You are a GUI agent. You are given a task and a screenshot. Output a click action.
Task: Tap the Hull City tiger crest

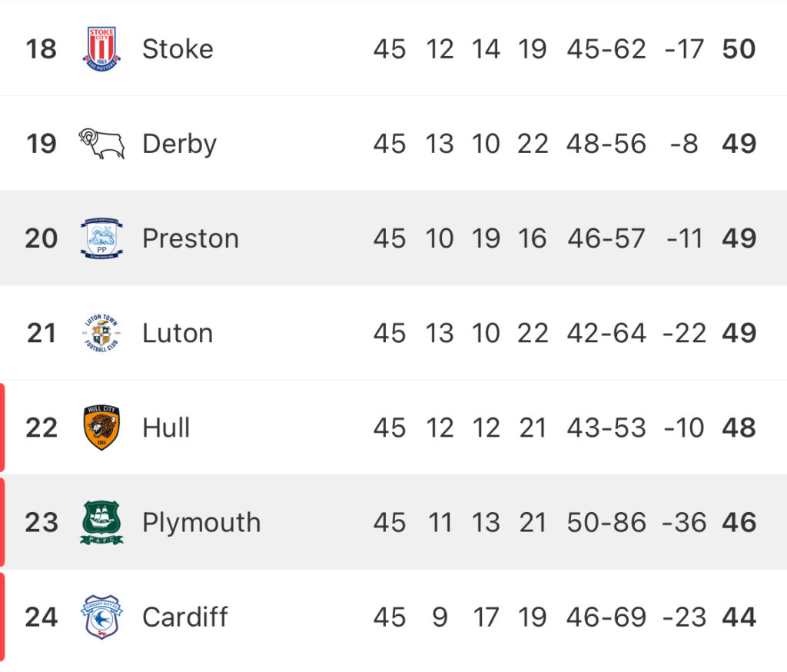[101, 427]
